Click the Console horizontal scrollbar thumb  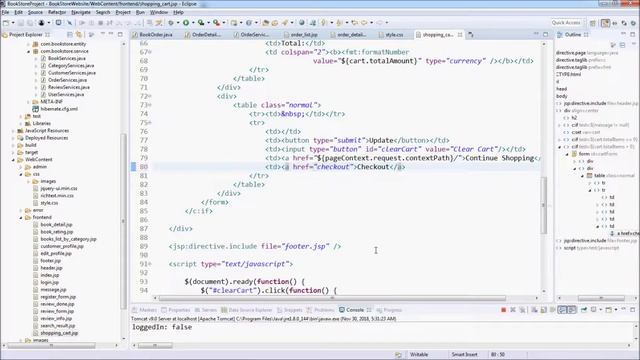(155, 346)
